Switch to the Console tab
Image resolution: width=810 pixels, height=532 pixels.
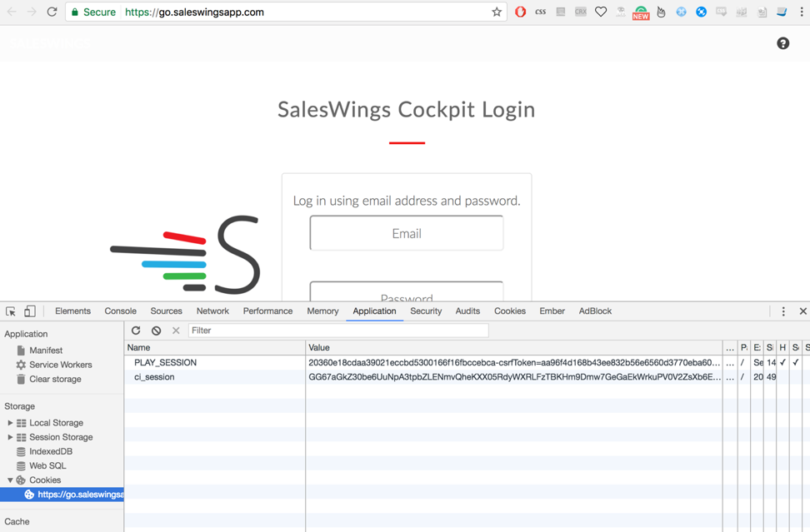tap(120, 311)
